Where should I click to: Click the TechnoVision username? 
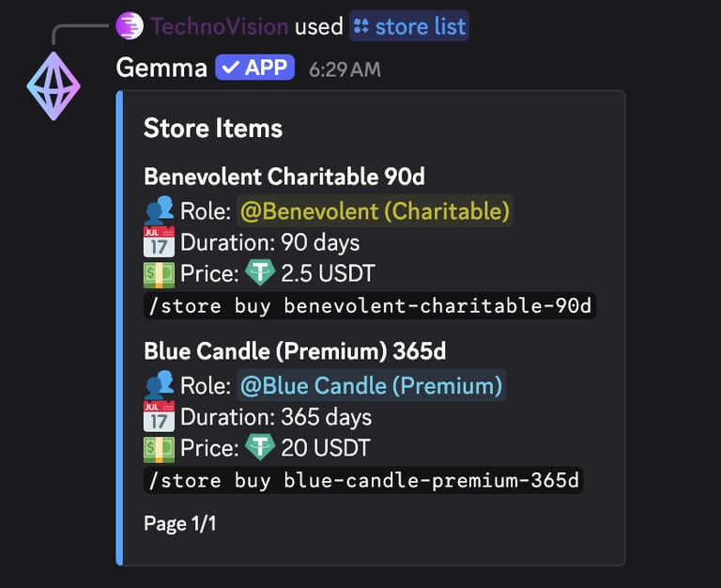point(220,26)
